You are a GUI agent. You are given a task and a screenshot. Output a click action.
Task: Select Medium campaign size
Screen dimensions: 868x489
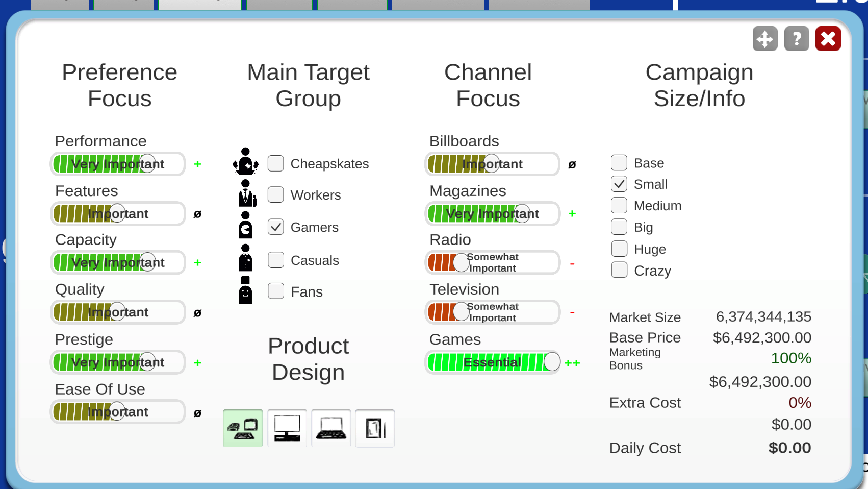[x=619, y=205]
